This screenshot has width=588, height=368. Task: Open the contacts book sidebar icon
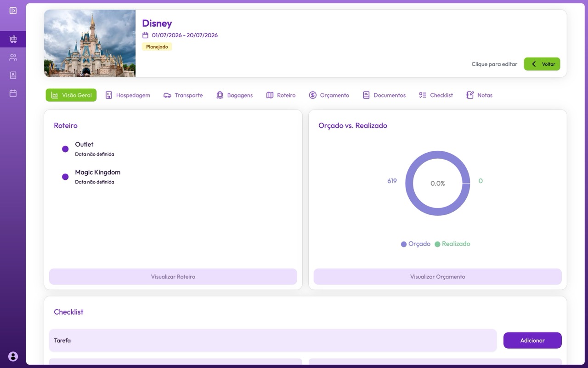[x=13, y=75]
